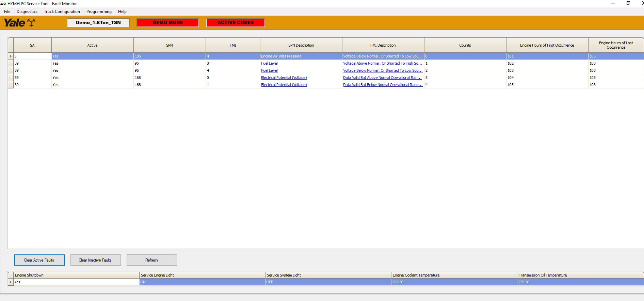Select Service System Light OFF cell
Screen dimensions: 644x301
click(x=328, y=282)
